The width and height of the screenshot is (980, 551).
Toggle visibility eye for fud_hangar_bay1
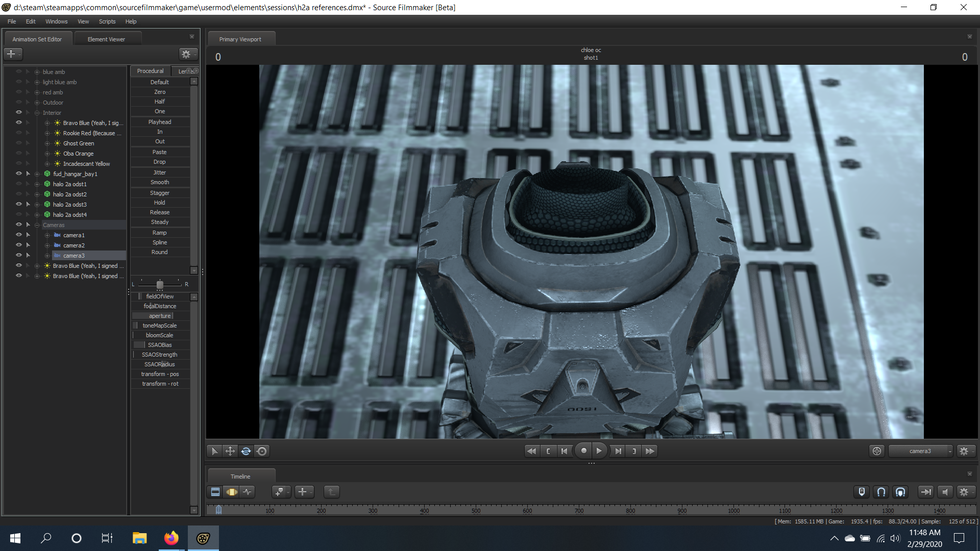(x=19, y=173)
